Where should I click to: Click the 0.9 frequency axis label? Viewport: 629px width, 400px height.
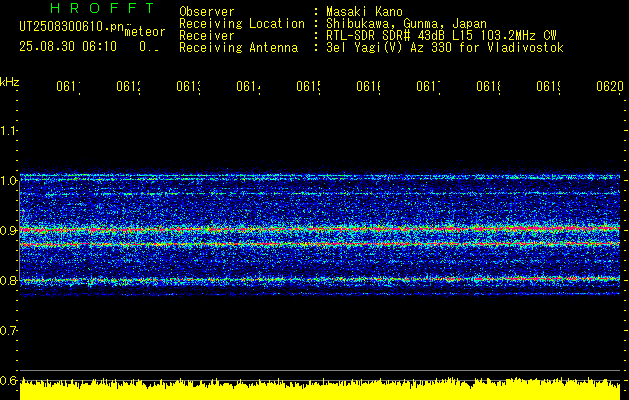[x=9, y=230]
